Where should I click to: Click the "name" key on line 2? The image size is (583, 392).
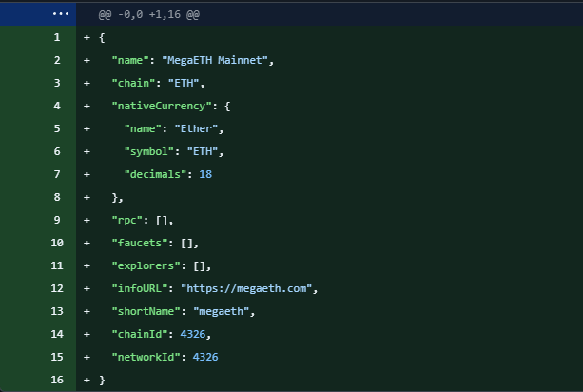pyautogui.click(x=130, y=60)
